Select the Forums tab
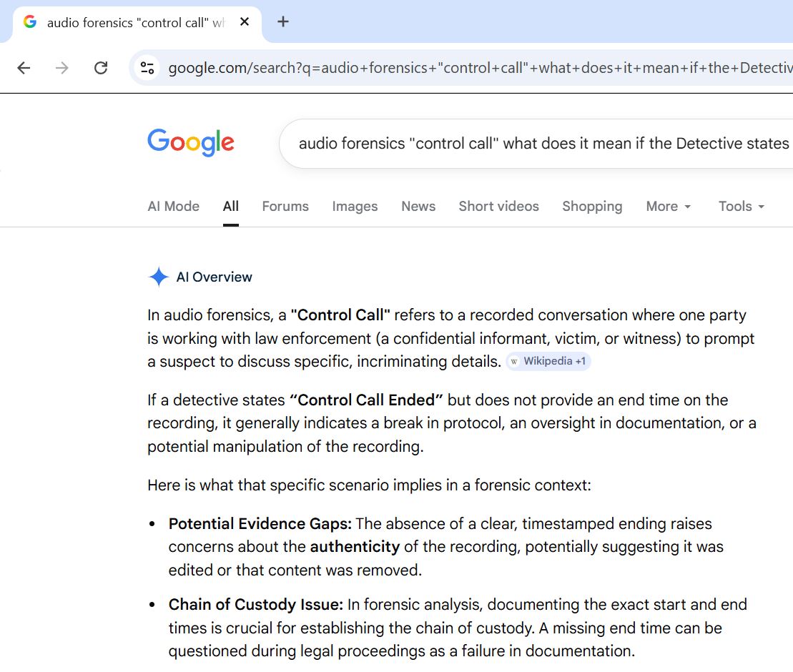This screenshot has height=672, width=793. tap(285, 206)
